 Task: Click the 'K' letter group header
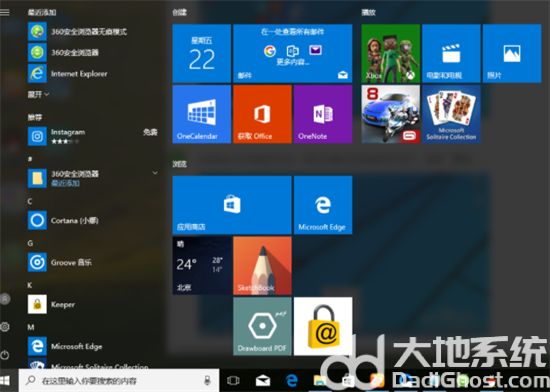point(30,285)
